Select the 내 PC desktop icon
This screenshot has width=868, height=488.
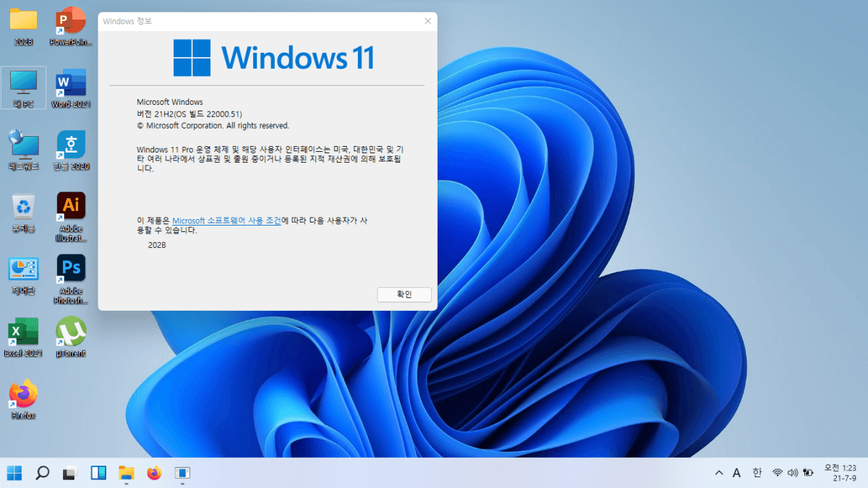[24, 88]
